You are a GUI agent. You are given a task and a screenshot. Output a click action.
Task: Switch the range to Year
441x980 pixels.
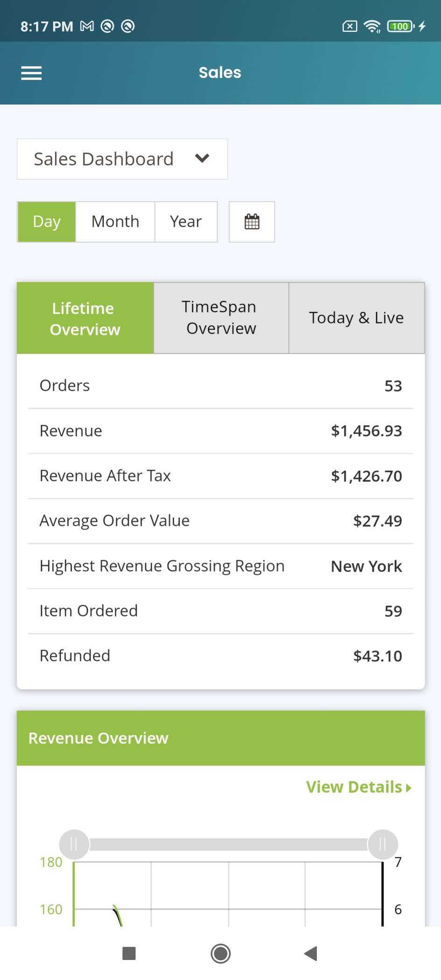click(186, 222)
